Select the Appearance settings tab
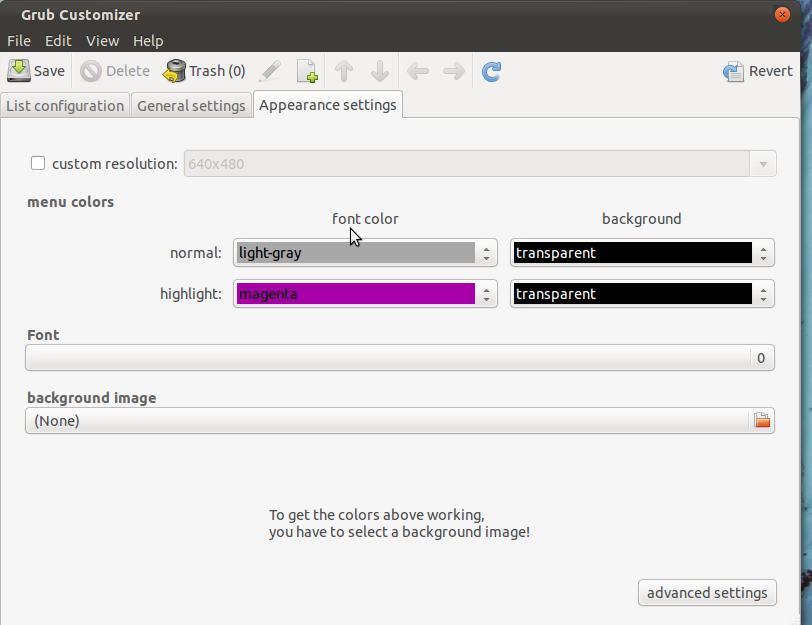 pos(328,105)
